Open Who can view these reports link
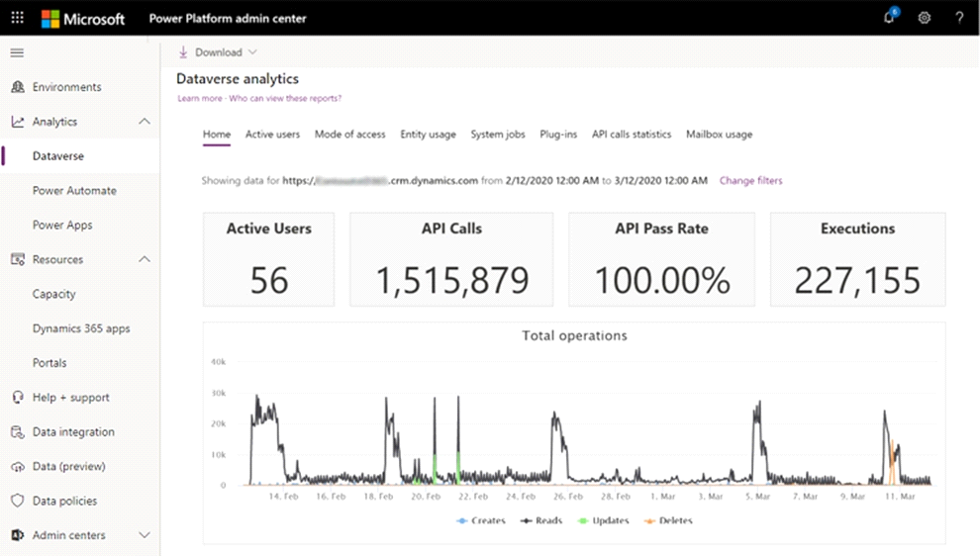Screen dimensions: 980x556 (285, 98)
